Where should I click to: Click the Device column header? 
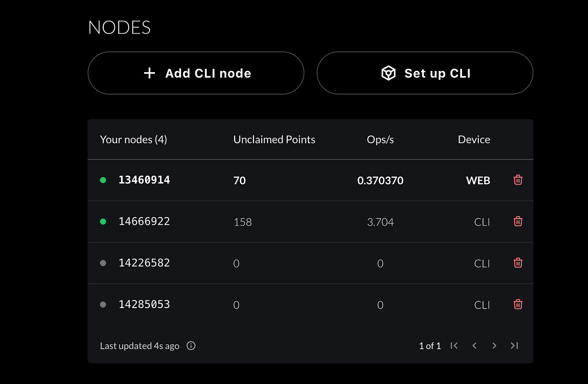[474, 140]
